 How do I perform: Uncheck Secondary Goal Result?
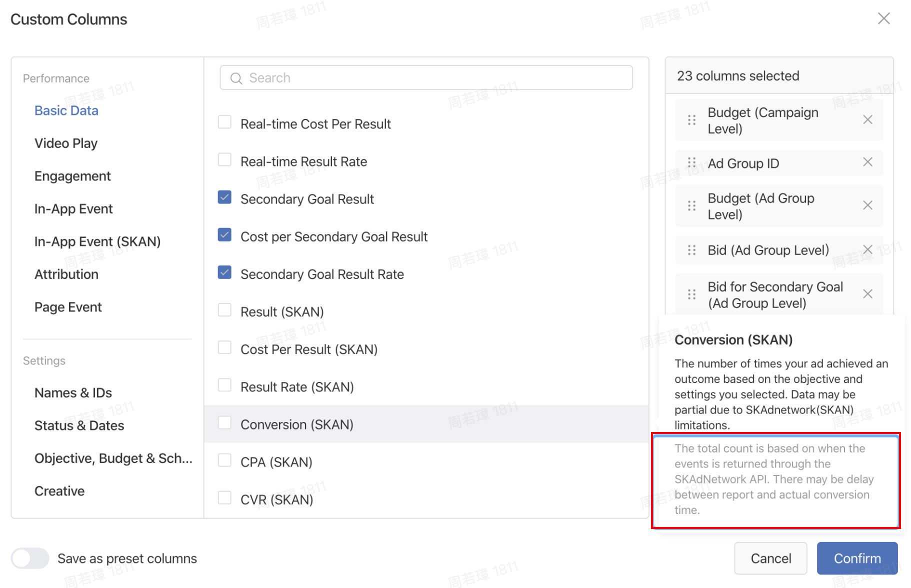[224, 197]
